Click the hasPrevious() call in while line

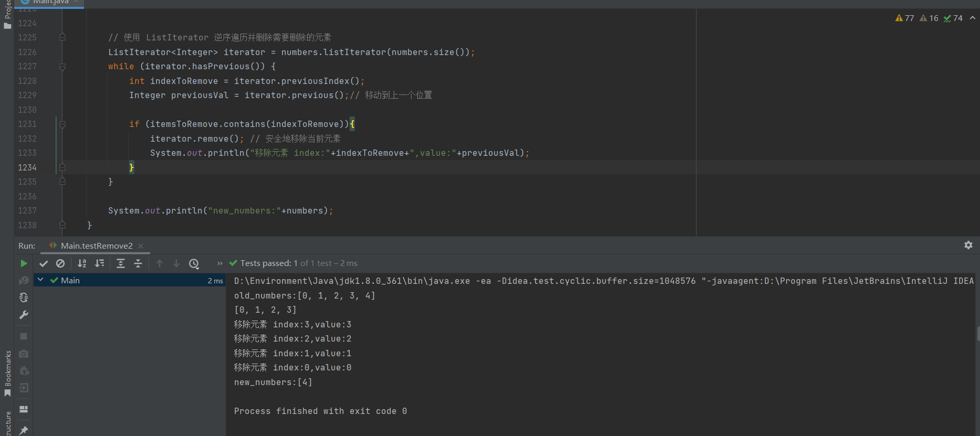coord(228,67)
